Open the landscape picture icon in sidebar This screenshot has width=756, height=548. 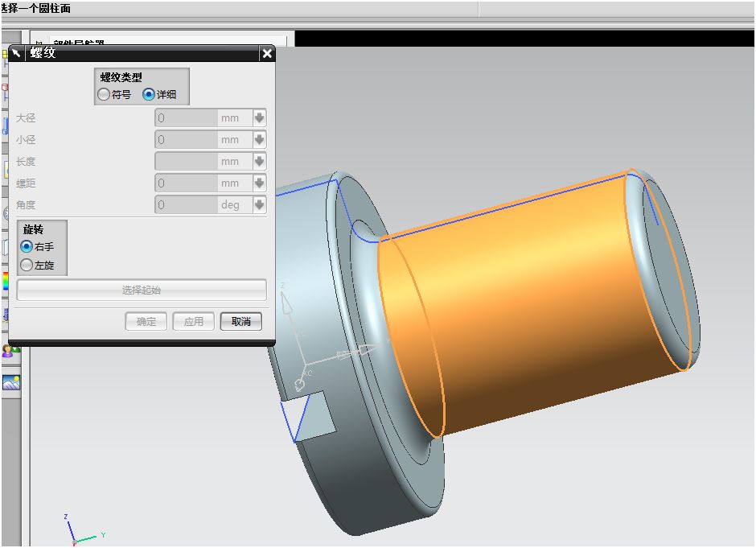tap(11, 382)
